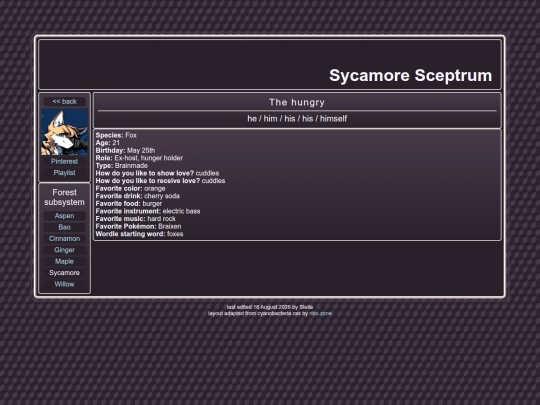Screen dimensions: 540x405
Task: Click the receive love answer line
Action: [160, 181]
